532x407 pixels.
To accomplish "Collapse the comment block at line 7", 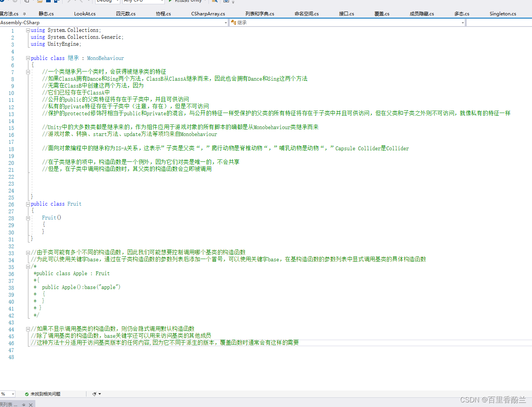I will [28, 72].
